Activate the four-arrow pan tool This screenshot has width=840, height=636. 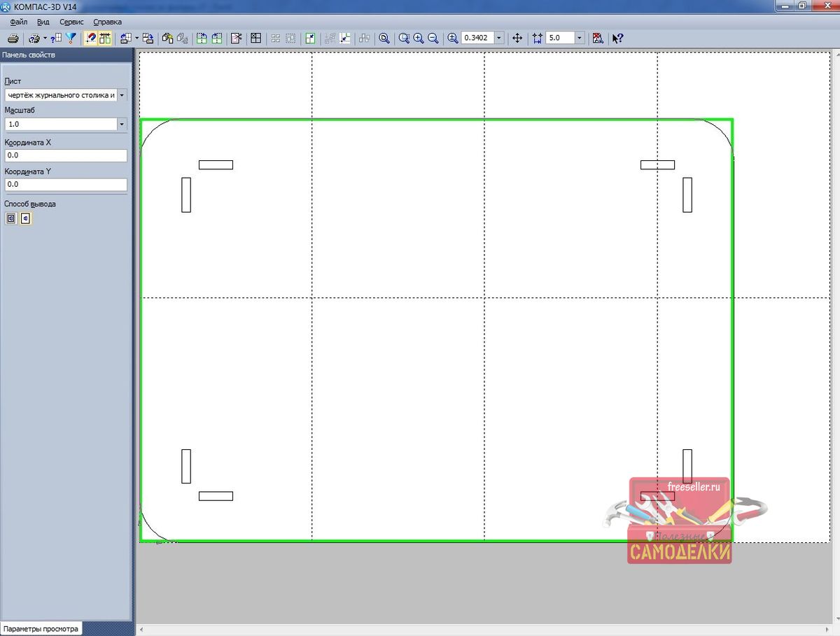click(517, 38)
